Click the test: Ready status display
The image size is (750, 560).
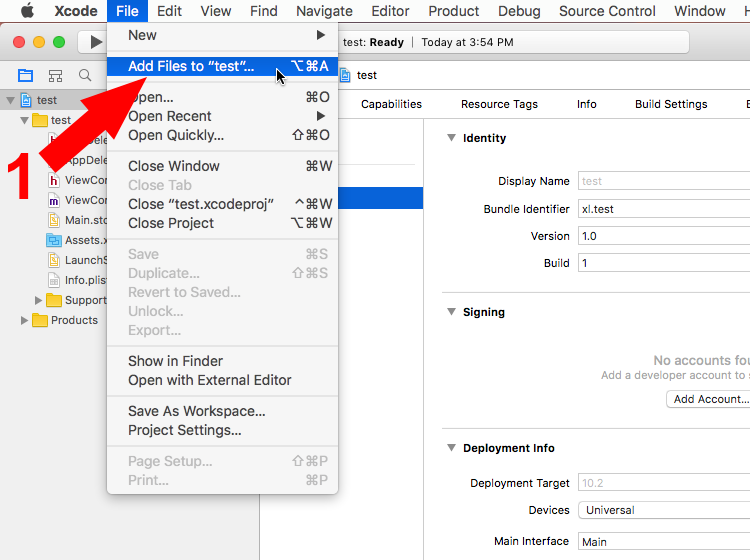point(373,42)
